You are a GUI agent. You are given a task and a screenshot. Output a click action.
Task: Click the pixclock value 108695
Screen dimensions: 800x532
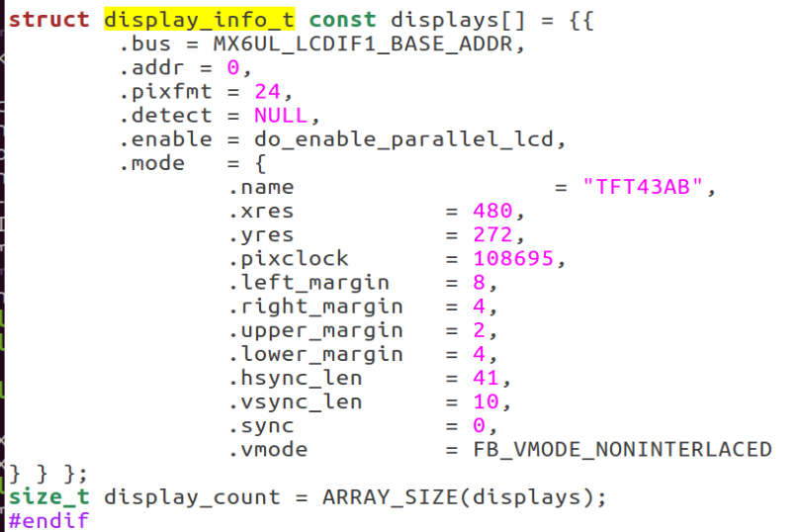coord(513,259)
